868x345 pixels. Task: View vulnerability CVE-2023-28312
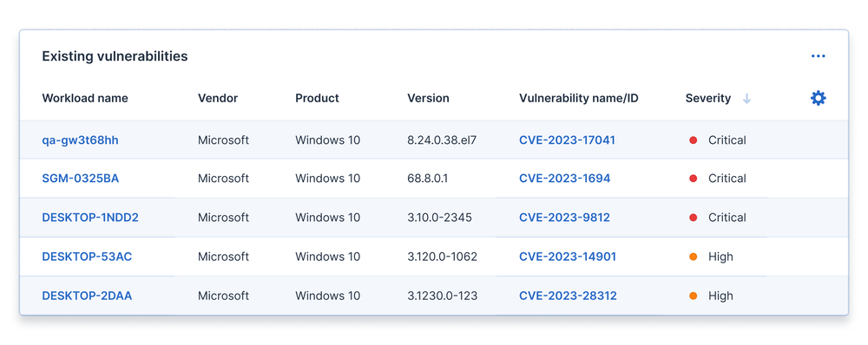pos(568,296)
